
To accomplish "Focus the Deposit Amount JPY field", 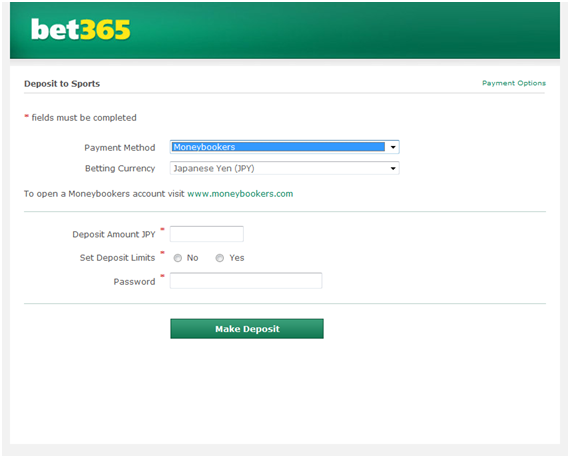I will tap(207, 234).
